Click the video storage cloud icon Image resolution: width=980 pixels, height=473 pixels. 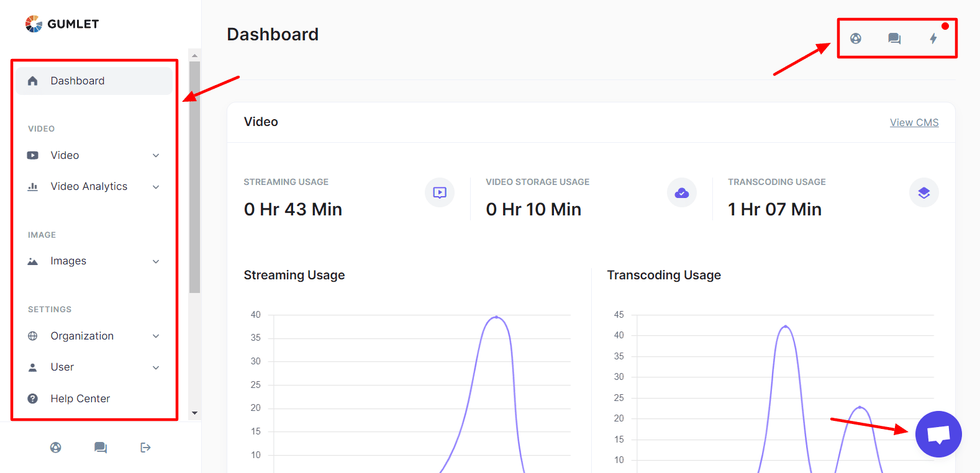(x=682, y=192)
